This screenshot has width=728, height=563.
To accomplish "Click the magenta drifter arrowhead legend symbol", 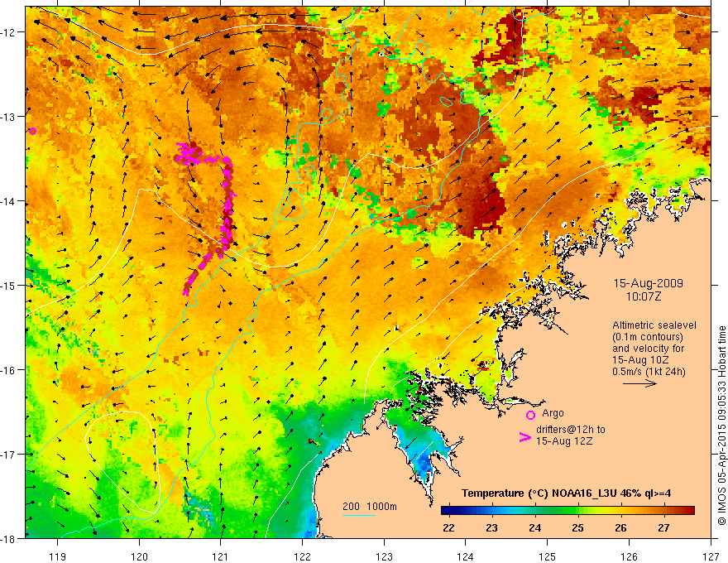I will 524,437.
